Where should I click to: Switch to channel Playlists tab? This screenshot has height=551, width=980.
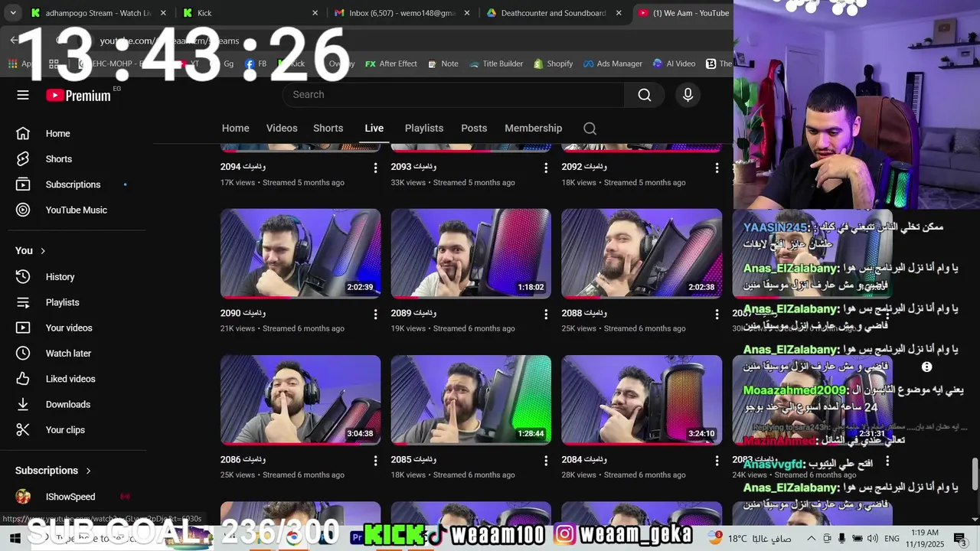click(424, 129)
